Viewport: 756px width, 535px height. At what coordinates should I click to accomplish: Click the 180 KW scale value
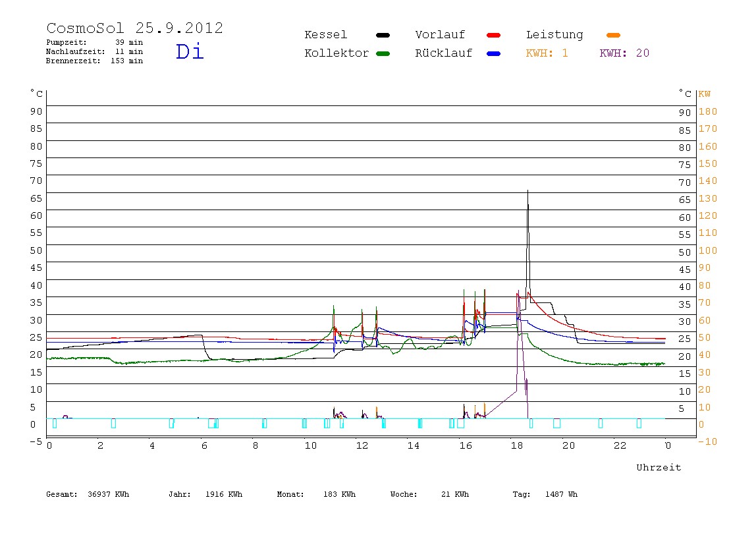tap(708, 111)
